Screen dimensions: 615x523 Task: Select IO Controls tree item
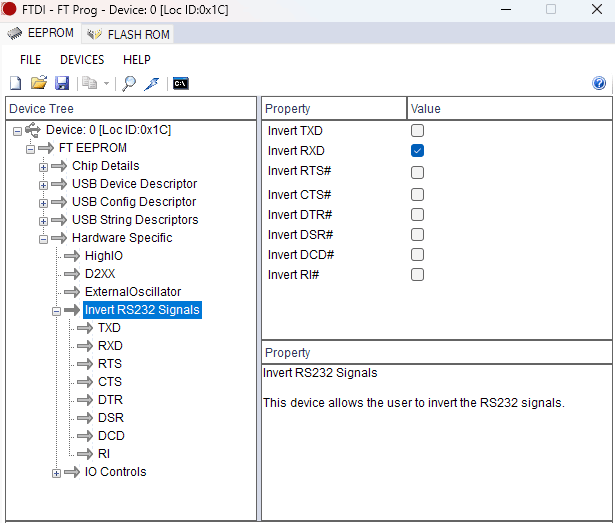click(x=115, y=472)
